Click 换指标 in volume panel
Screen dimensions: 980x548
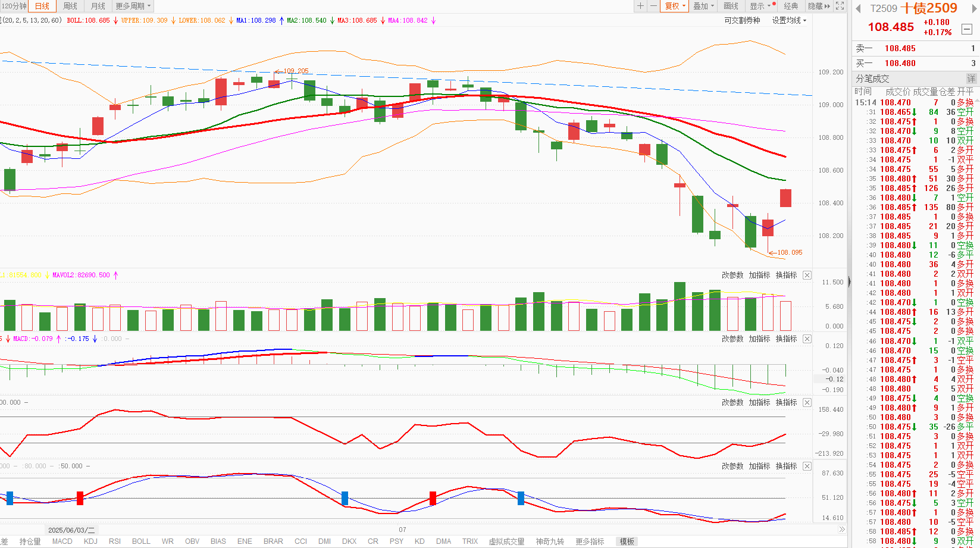[786, 275]
